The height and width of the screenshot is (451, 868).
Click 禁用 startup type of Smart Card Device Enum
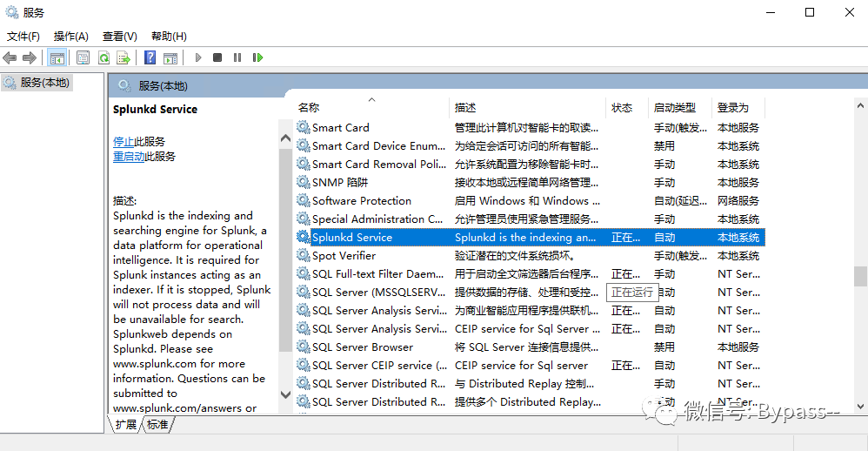click(664, 145)
